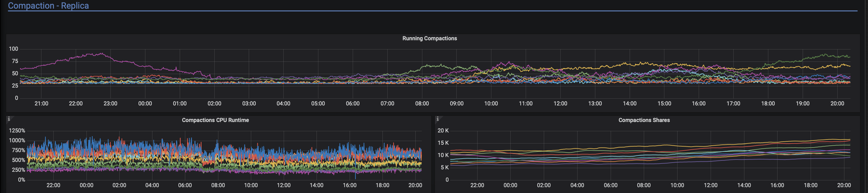Click the 500% label on CPU Runtime axis

pos(18,160)
